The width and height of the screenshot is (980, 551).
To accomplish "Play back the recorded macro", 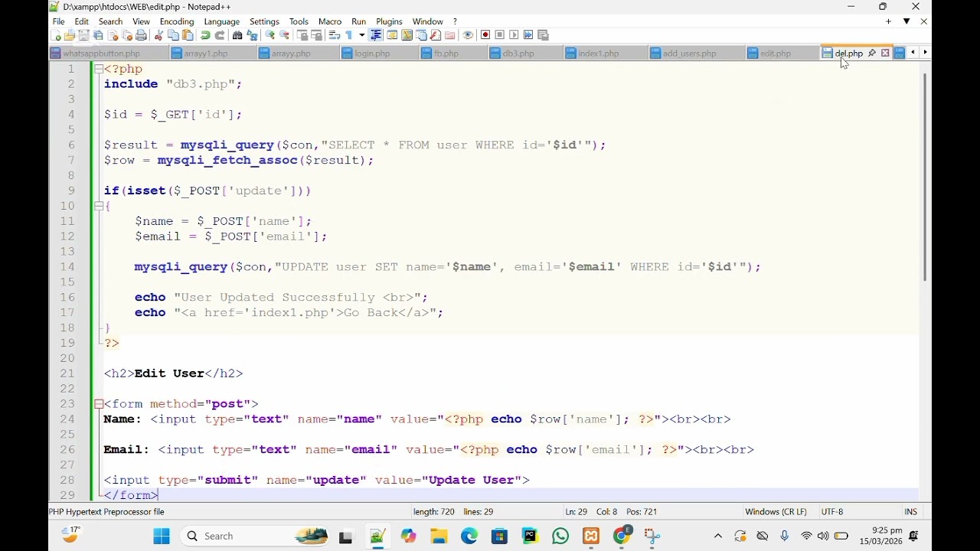I will (x=514, y=35).
